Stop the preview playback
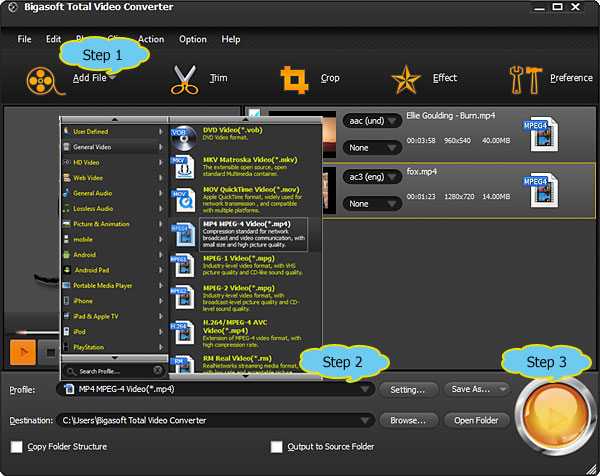Viewport: 600px width, 476px height. coord(50,352)
